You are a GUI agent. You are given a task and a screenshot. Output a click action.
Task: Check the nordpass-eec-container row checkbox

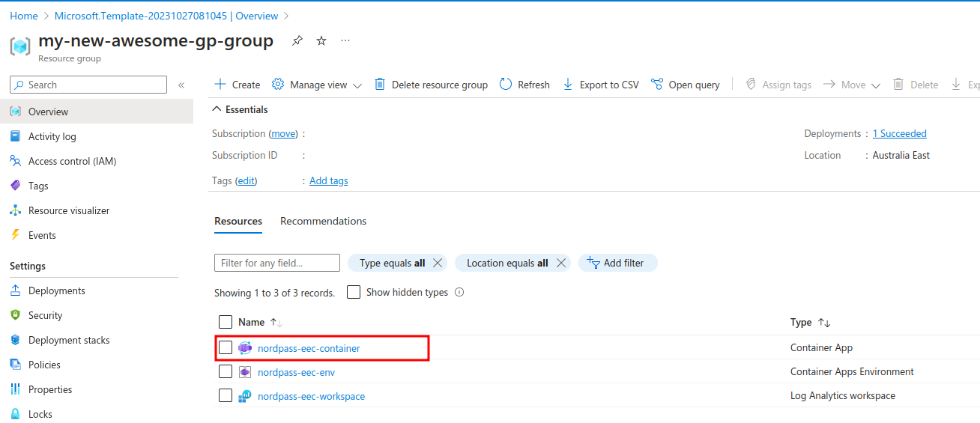[x=226, y=347]
